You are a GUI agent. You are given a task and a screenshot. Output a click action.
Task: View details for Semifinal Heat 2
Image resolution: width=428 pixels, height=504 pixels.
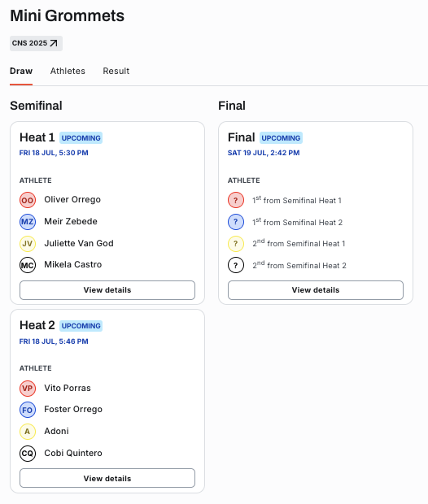[107, 478]
